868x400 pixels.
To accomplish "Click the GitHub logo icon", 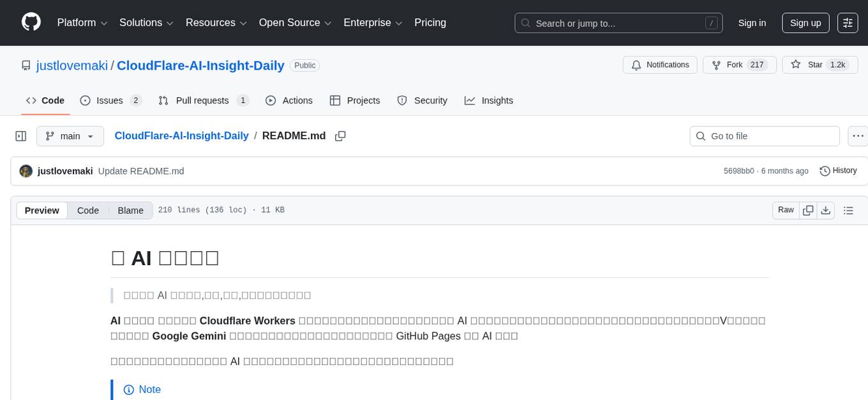I will [x=31, y=22].
